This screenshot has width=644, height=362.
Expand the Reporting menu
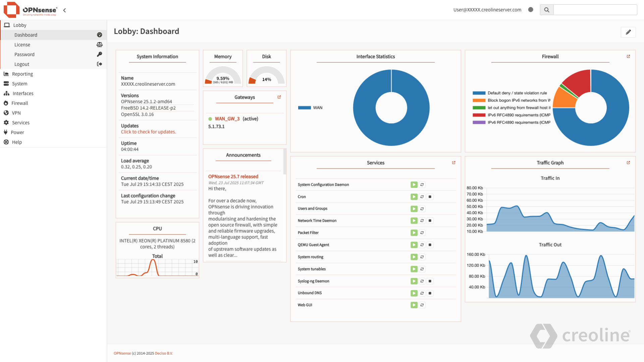pos(53,74)
